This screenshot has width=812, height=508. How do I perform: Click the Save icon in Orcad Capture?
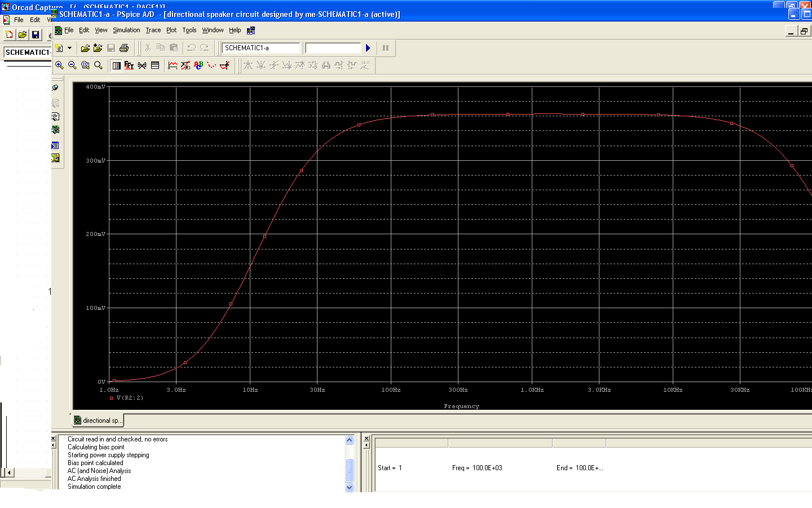pyautogui.click(x=35, y=35)
